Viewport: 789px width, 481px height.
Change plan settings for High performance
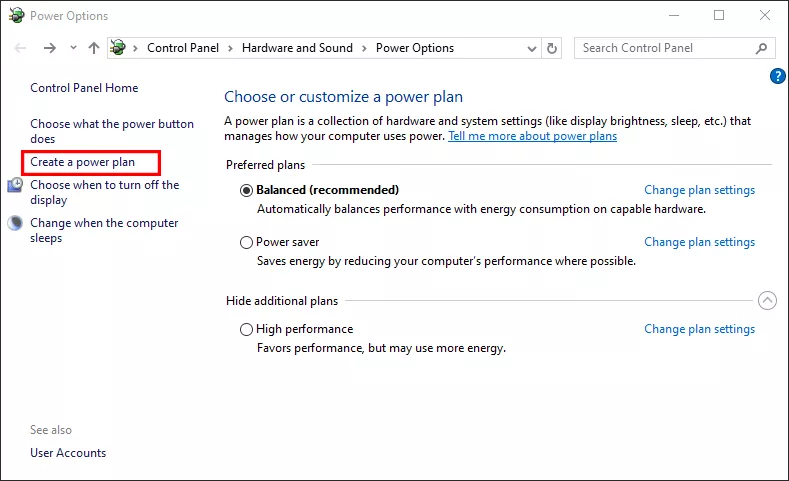click(699, 329)
